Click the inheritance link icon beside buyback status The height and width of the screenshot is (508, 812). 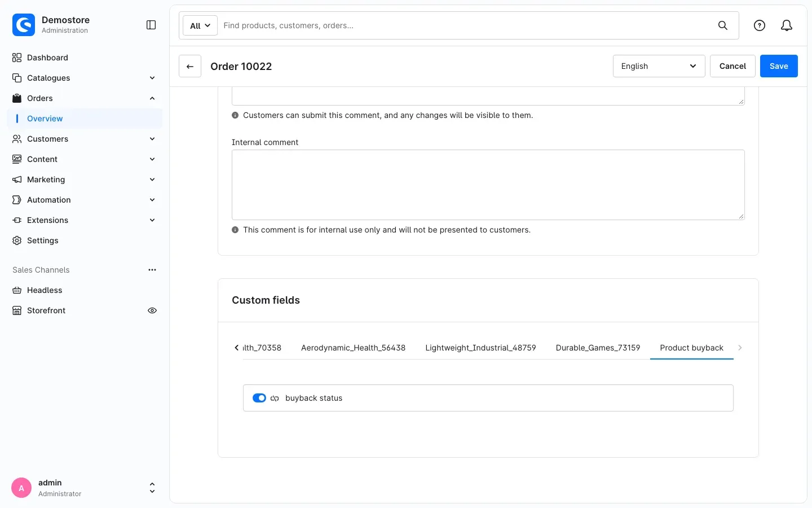pyautogui.click(x=275, y=398)
